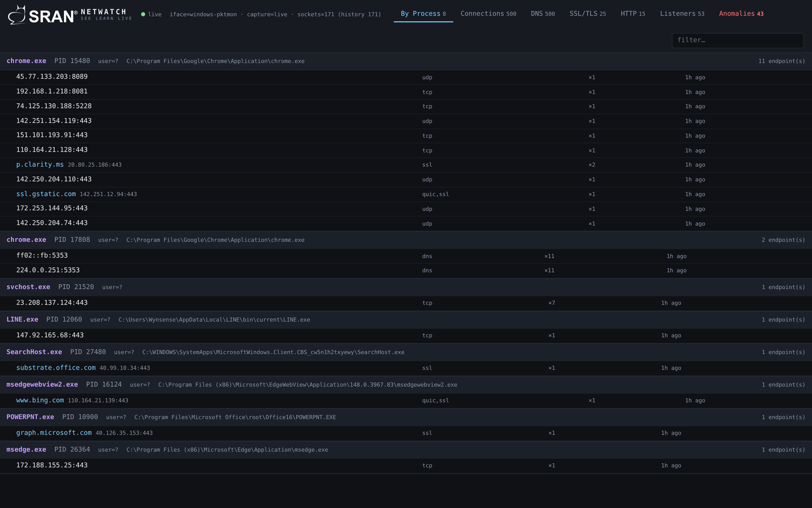Click the 20.80.25.186:443 address text
The image size is (812, 508).
pyautogui.click(x=95, y=165)
